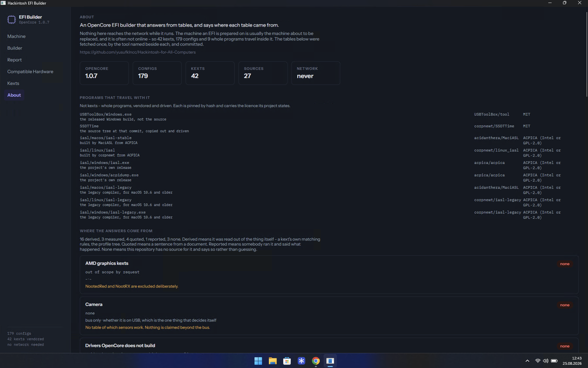Click the corpnewt/SSDTTime source label
The width and height of the screenshot is (588, 368).
(x=494, y=126)
